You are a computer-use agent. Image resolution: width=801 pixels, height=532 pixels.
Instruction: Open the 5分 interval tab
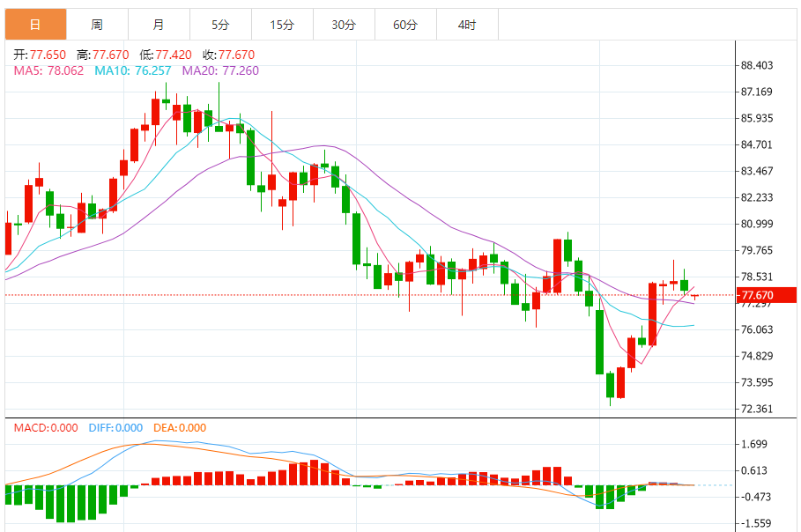220,24
